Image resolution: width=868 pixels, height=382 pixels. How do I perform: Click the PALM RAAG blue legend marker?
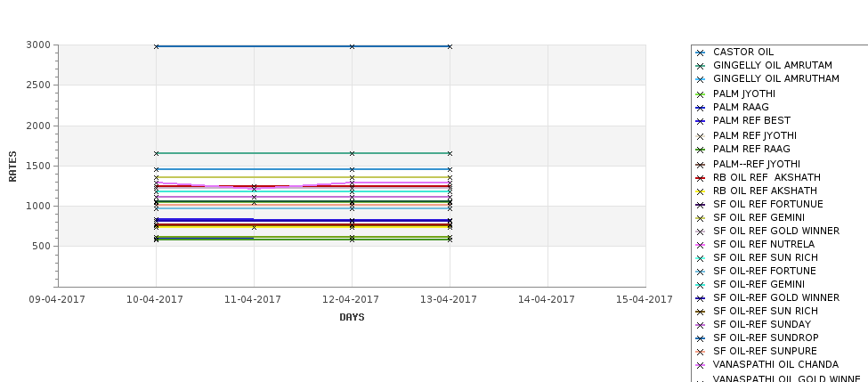coord(701,109)
